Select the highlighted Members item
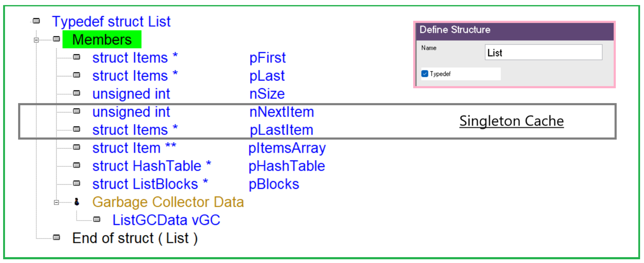 pyautogui.click(x=102, y=40)
